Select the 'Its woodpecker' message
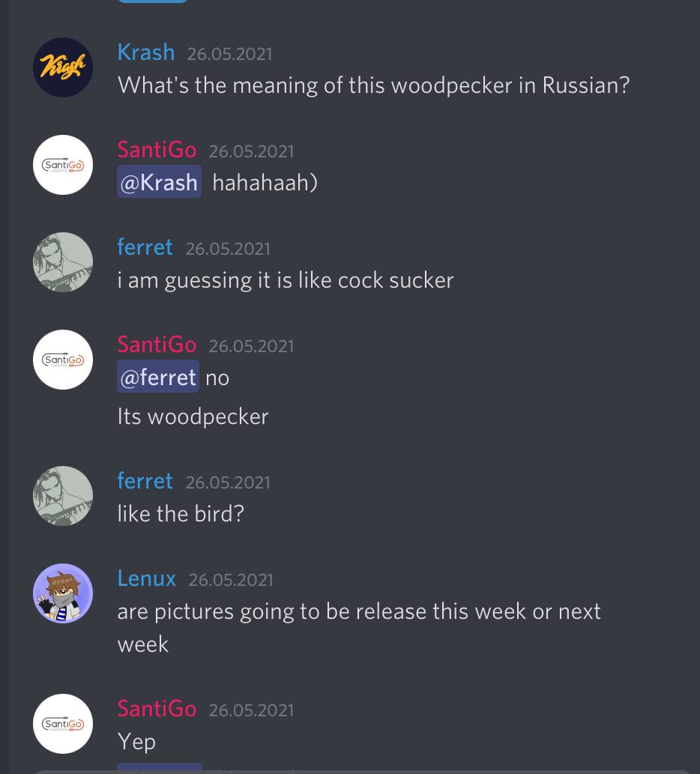This screenshot has width=700, height=774. [193, 417]
